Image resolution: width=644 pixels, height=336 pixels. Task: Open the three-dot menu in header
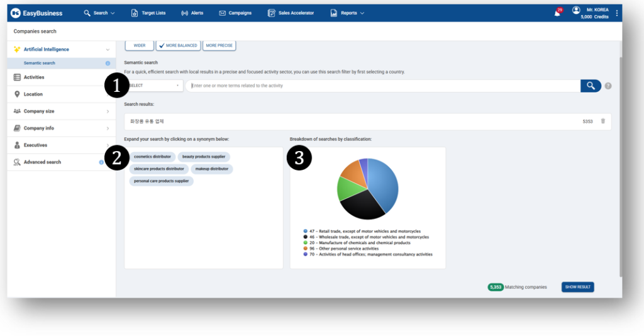[617, 13]
